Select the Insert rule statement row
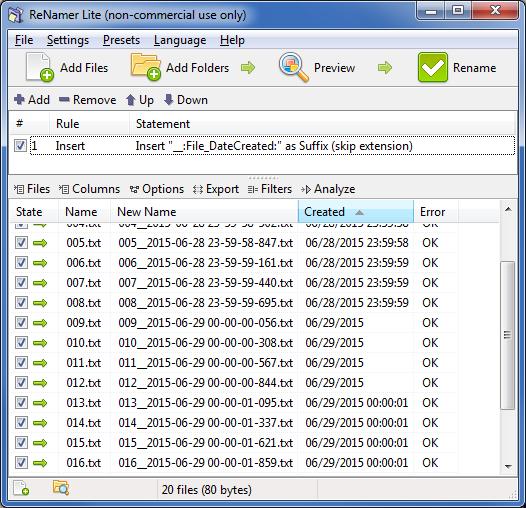The height and width of the screenshot is (508, 526). (x=272, y=146)
